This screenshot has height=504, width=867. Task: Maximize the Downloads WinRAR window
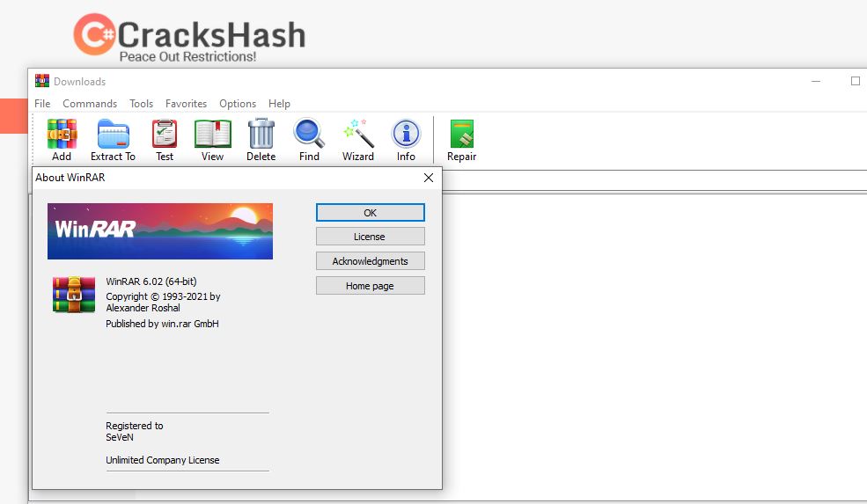[856, 81]
